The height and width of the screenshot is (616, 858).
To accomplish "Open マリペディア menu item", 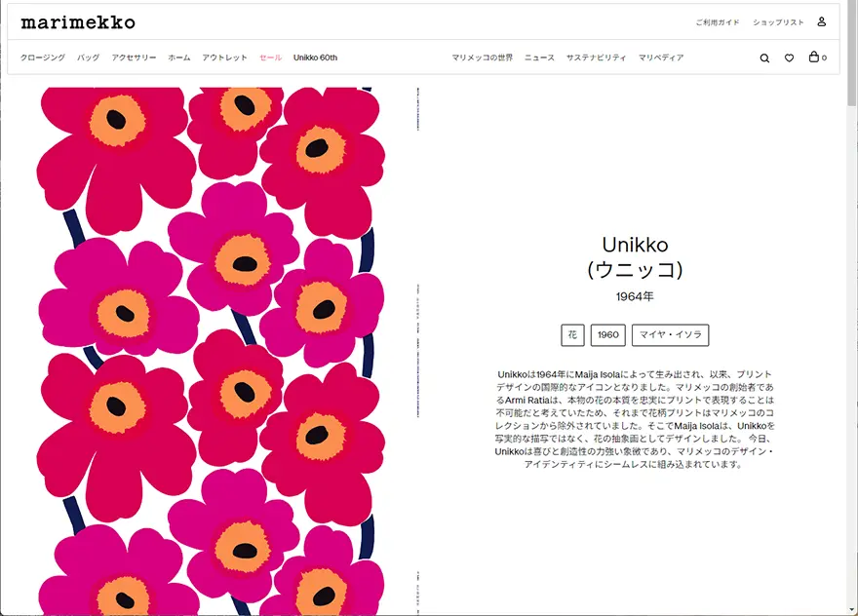I will click(x=661, y=58).
